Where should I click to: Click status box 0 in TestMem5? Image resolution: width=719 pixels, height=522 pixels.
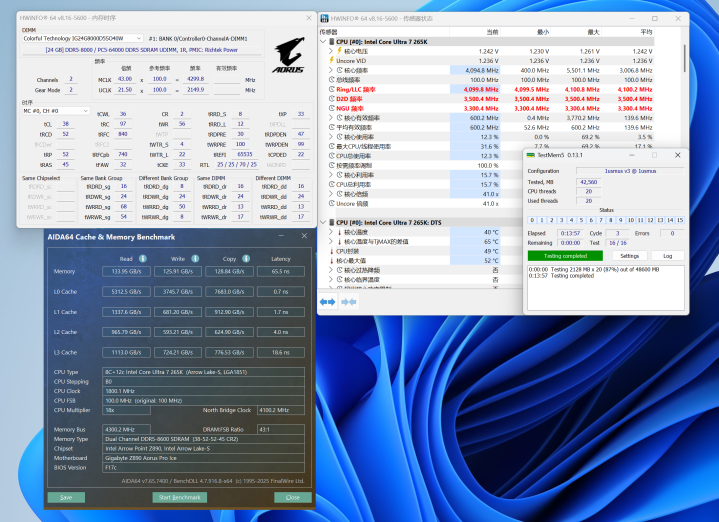pyautogui.click(x=532, y=220)
